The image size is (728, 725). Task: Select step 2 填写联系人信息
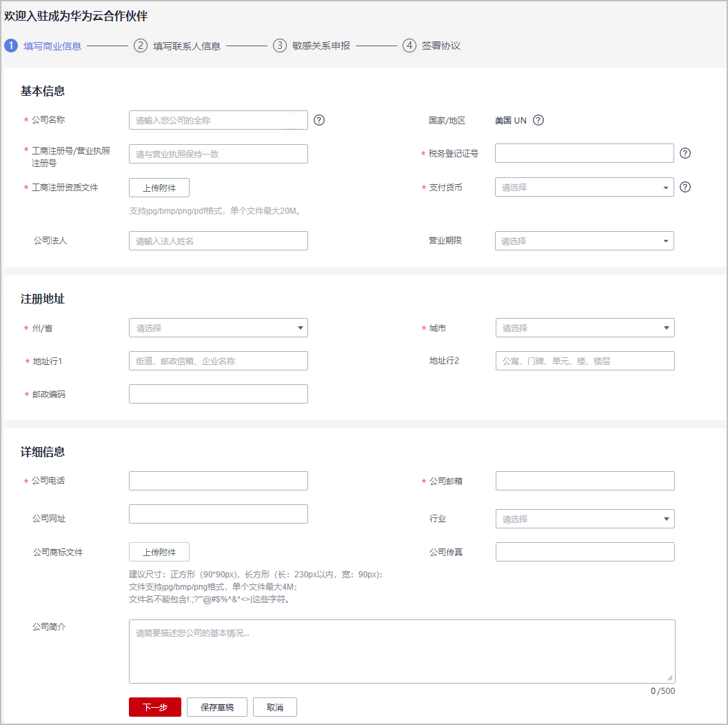coord(177,46)
